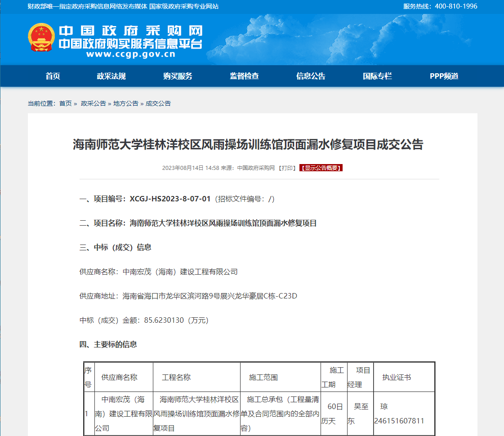Click the national emblem logo icon
The width and height of the screenshot is (504, 436).
41,38
